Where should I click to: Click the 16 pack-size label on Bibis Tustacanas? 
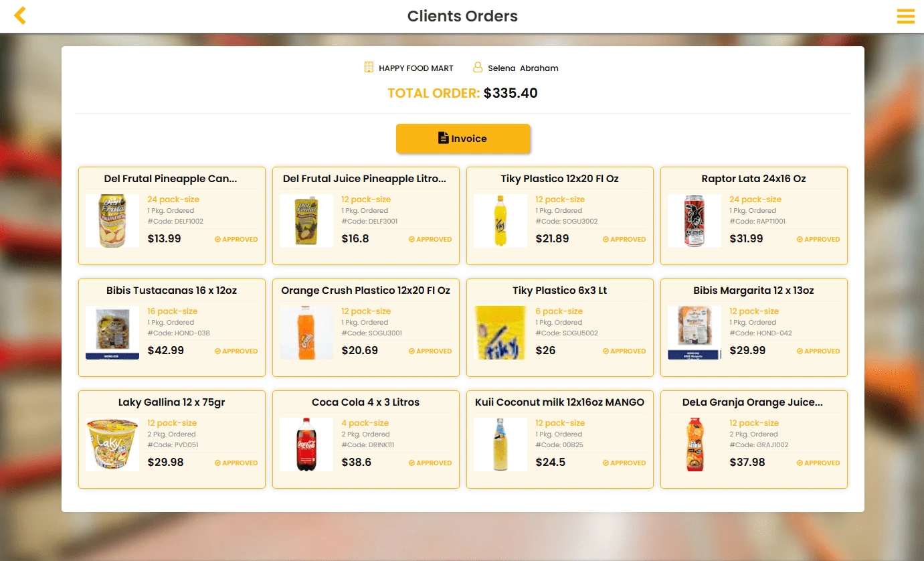pyautogui.click(x=173, y=311)
